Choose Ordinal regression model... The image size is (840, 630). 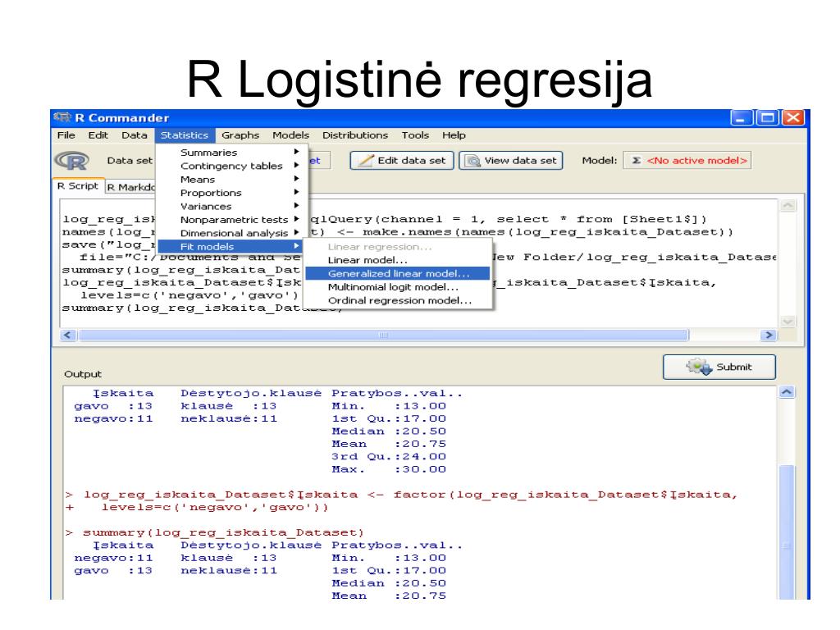[x=398, y=300]
